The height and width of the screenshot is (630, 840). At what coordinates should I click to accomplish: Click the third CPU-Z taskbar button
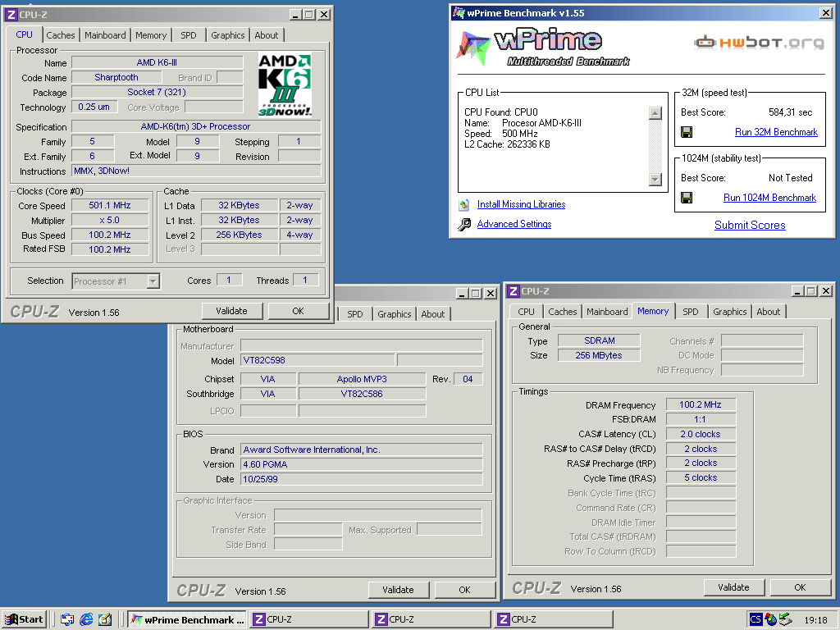point(554,620)
